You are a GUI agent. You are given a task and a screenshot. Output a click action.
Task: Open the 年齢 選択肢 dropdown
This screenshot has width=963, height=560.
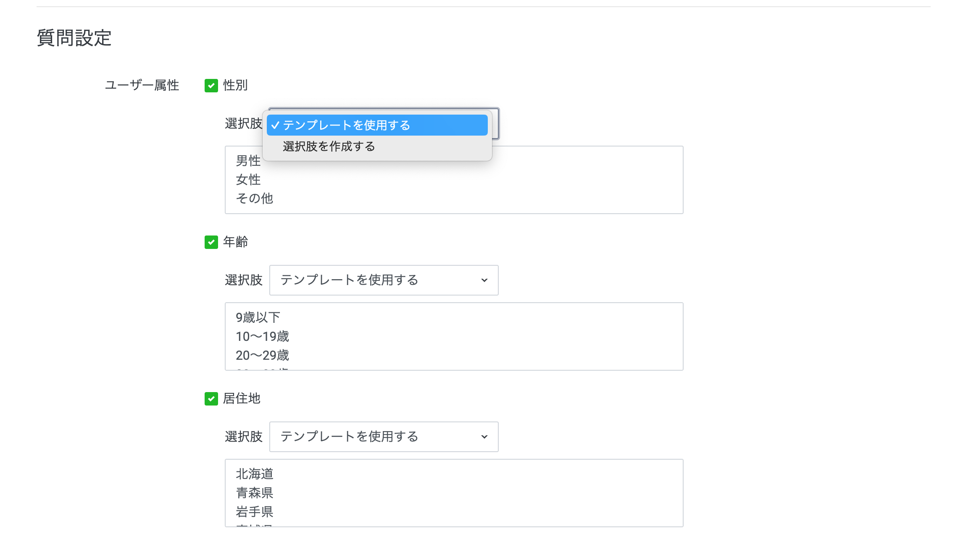[x=383, y=280]
